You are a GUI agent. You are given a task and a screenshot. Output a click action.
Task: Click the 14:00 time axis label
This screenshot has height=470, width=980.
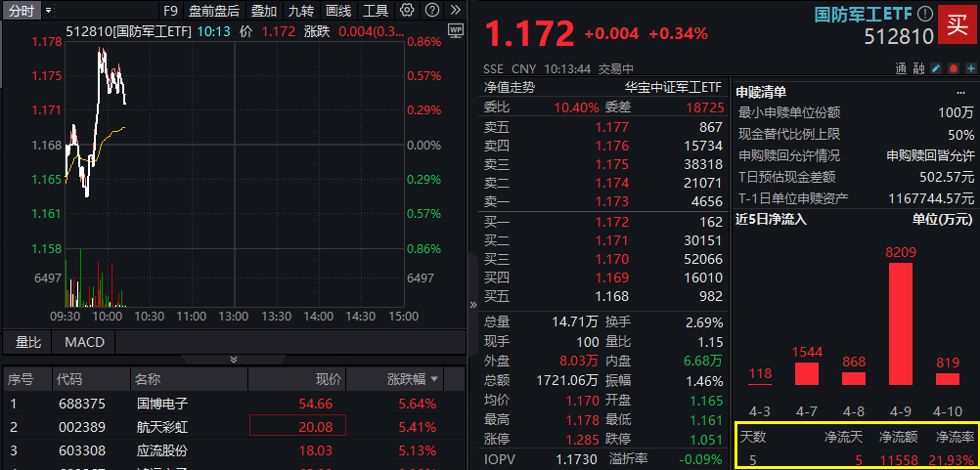pyautogui.click(x=318, y=317)
